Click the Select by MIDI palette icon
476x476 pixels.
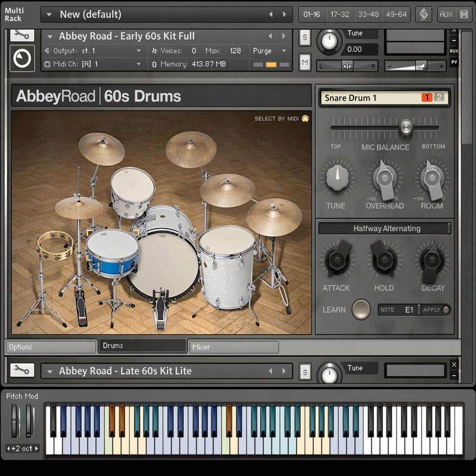[305, 119]
